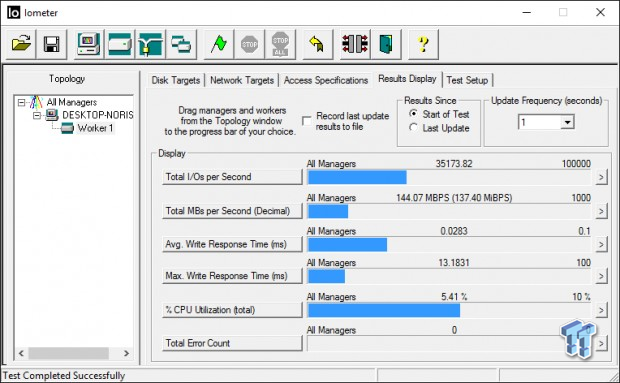Screen dimensions: 620x383
Task: Switch to Results Display tab
Action: click(x=407, y=79)
